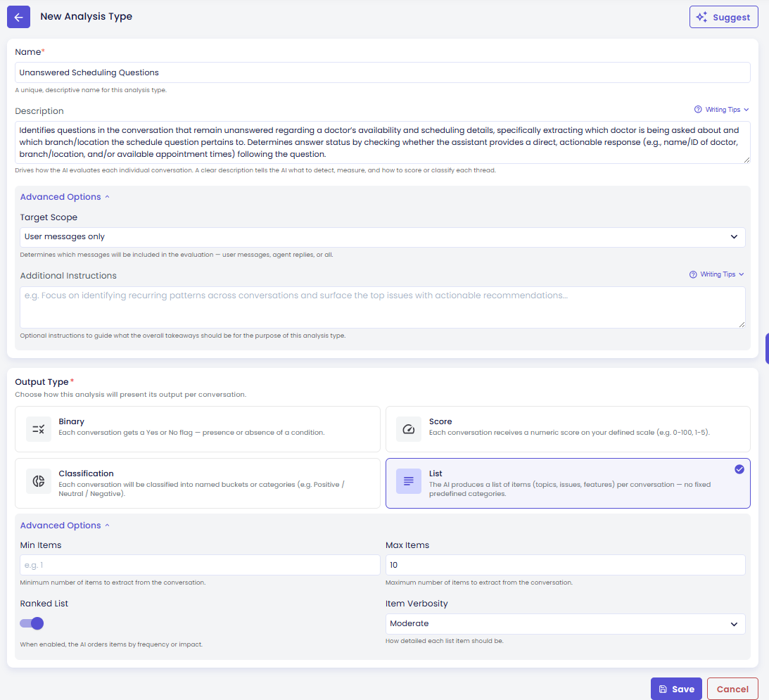Click the Description field resize handle

click(746, 160)
